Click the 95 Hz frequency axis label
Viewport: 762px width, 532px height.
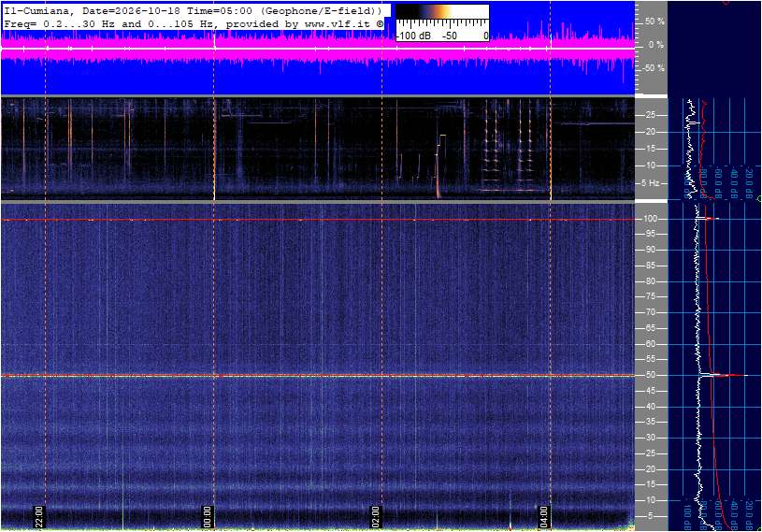[x=650, y=234]
